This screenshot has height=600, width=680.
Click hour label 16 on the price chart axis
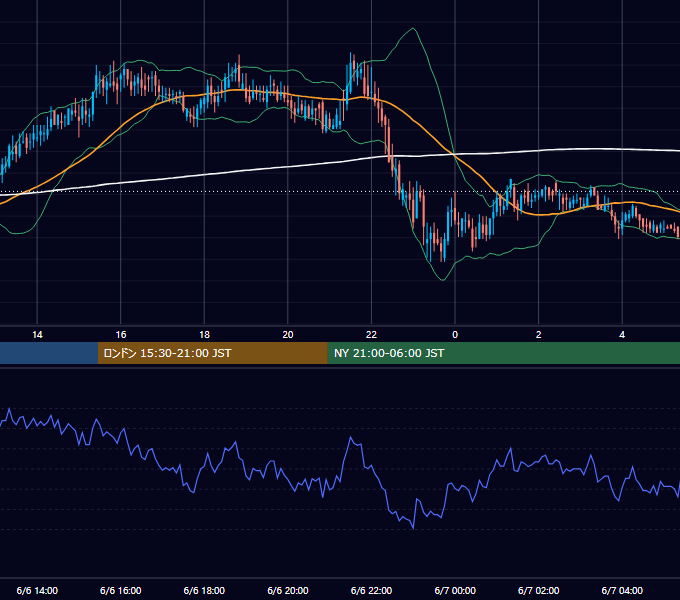(121, 334)
